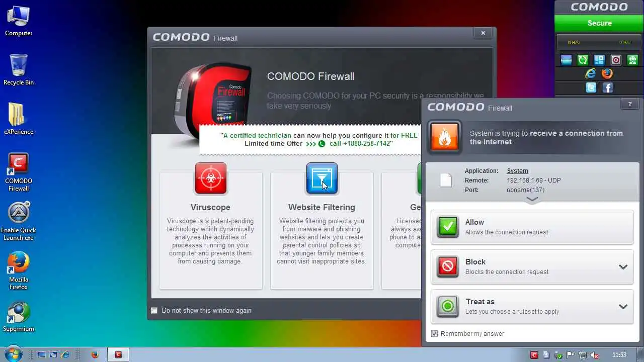Click Action Center flag in system tray
Viewport: 644px width, 362px height.
click(571, 355)
